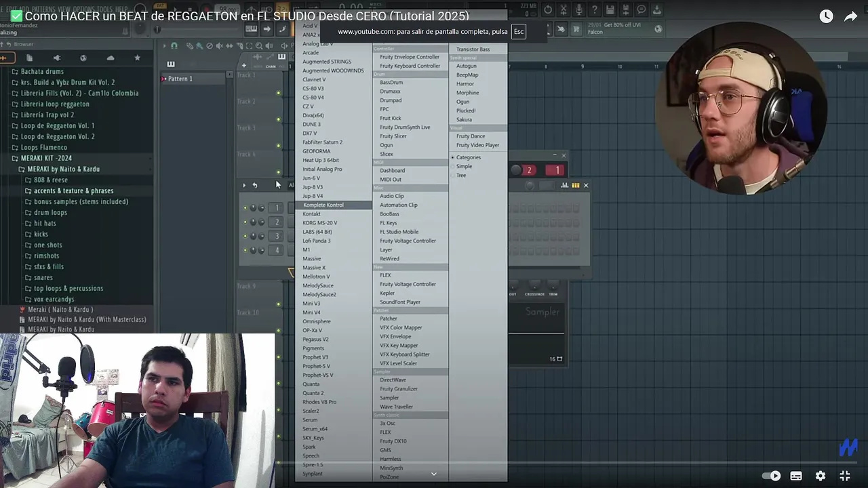The height and width of the screenshot is (488, 868).
Task: Click the channel 1 number button
Action: 277,207
